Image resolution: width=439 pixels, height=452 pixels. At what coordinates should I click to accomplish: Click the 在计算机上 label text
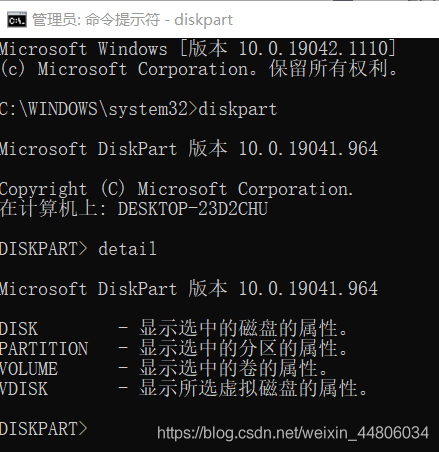click(49, 209)
